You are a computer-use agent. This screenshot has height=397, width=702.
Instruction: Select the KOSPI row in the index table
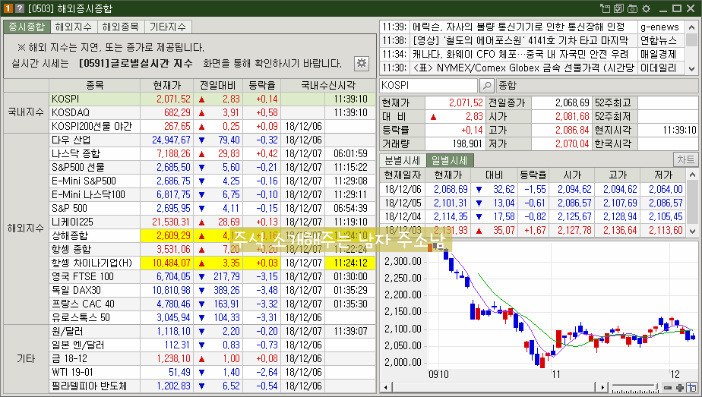pos(212,99)
